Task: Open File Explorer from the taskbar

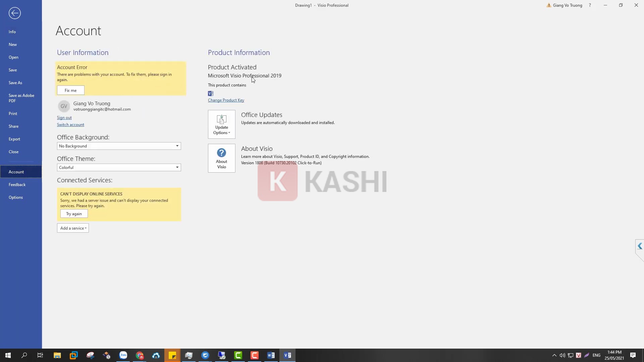Action: tap(57, 355)
